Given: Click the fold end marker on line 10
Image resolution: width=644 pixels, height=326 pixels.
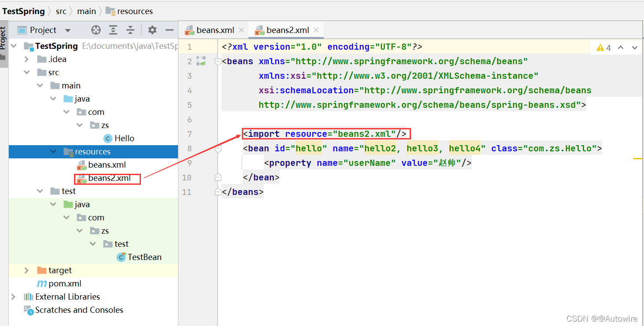Looking at the screenshot, I should tap(218, 177).
